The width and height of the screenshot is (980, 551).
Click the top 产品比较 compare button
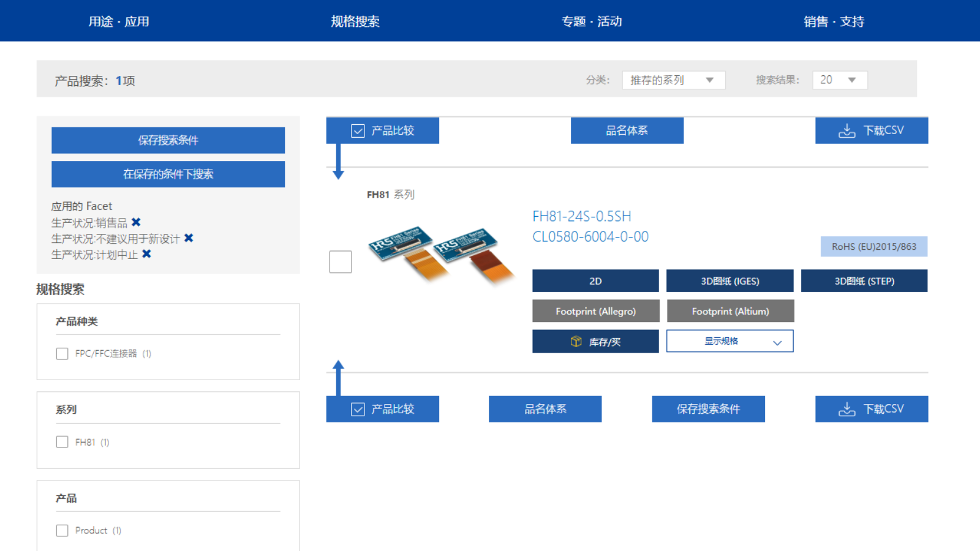(x=382, y=130)
